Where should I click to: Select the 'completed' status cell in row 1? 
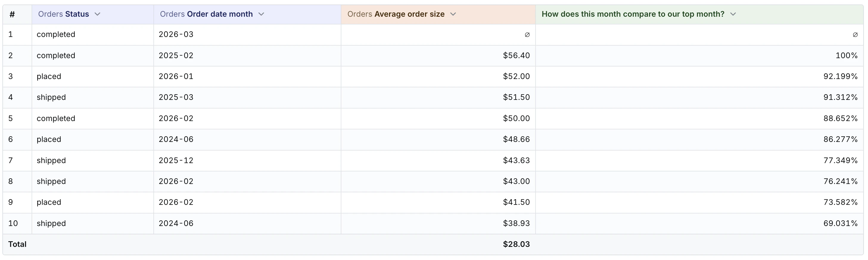93,34
